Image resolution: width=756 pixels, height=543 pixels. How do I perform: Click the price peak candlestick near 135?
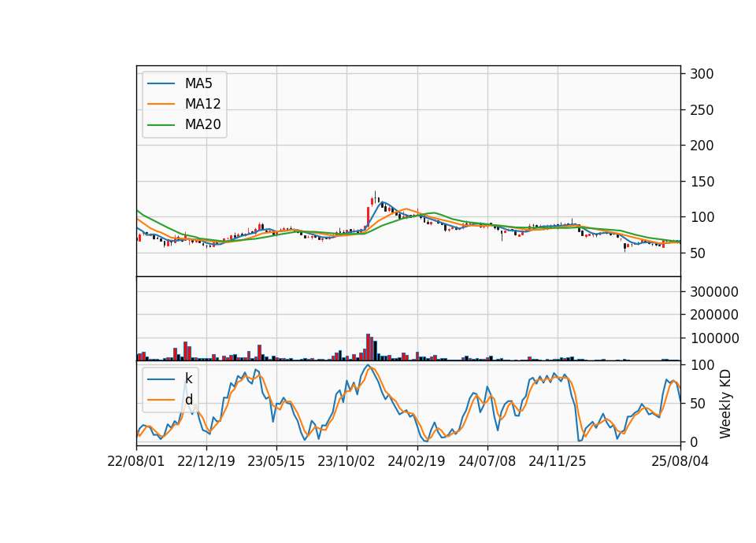pos(375,197)
